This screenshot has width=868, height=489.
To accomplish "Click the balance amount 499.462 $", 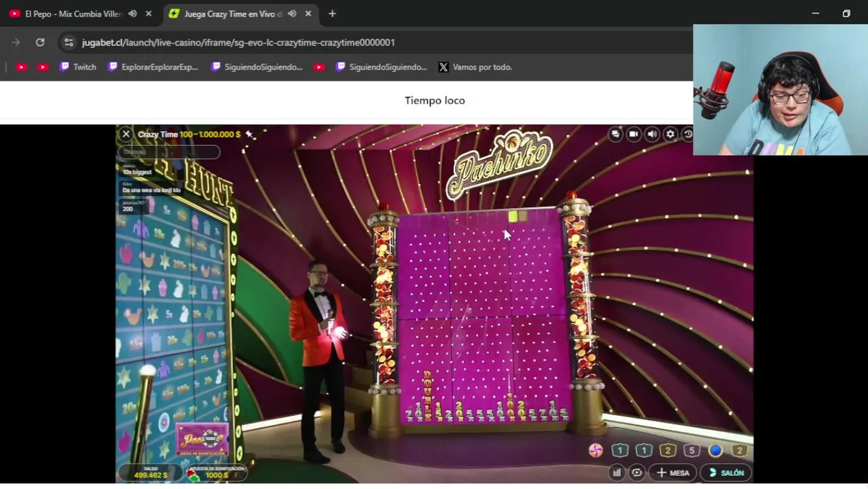I will coord(151,475).
